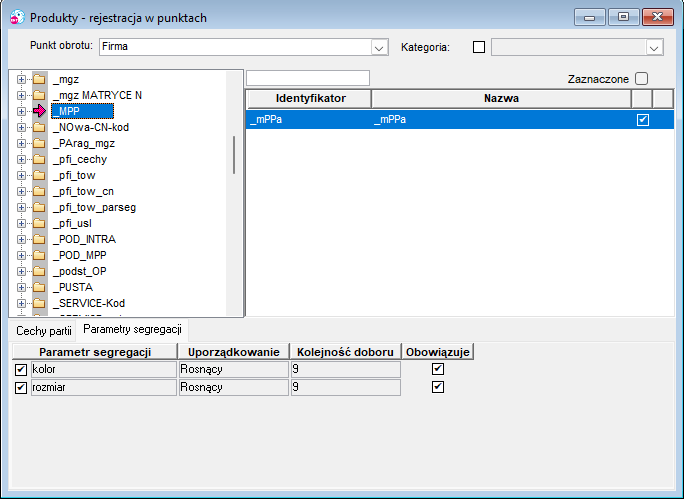Toggle Obowiązuje checkbox for kolor
This screenshot has height=499, width=685.
[x=438, y=369]
